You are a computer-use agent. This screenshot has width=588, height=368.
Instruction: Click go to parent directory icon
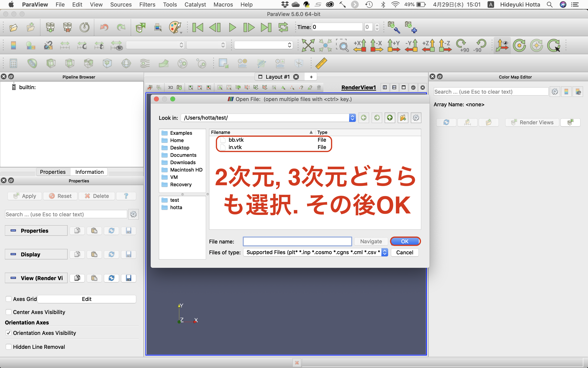tap(390, 118)
